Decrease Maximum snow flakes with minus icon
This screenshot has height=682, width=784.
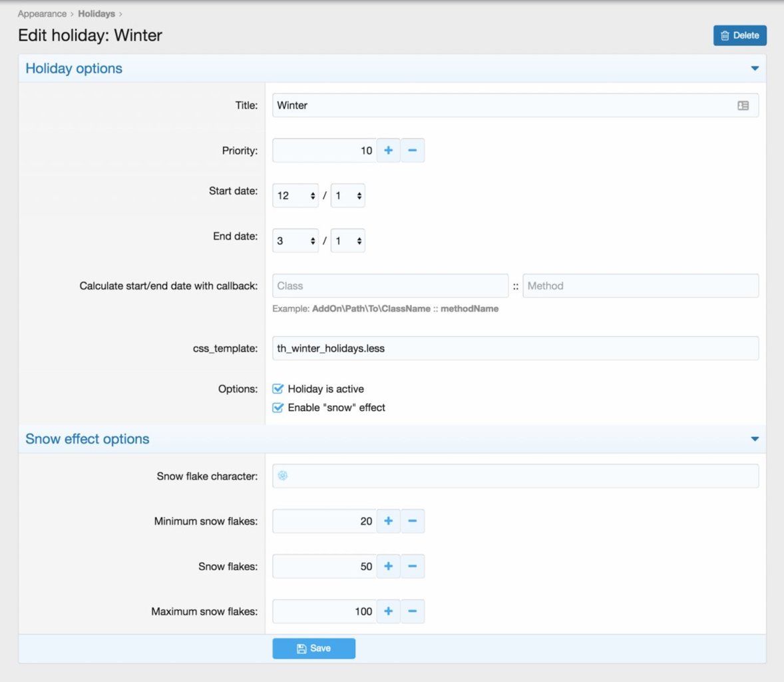coord(412,611)
